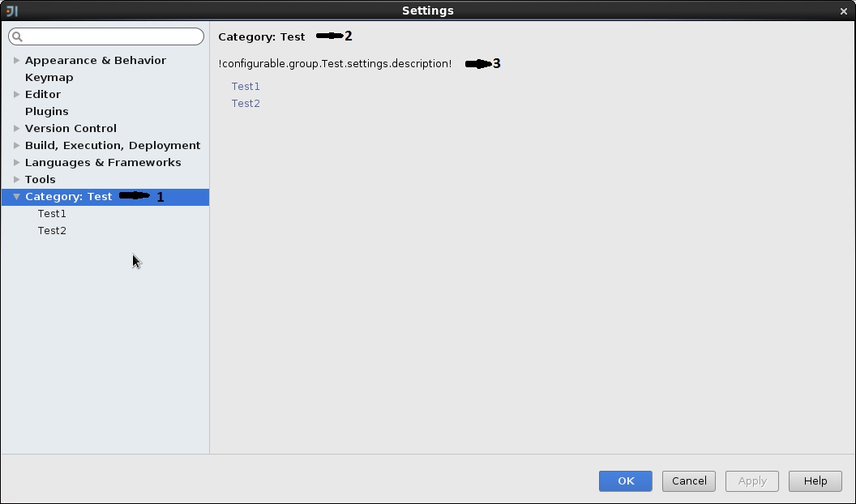Close the Settings dialog window
Screen dimensions: 856x504
click(x=844, y=11)
